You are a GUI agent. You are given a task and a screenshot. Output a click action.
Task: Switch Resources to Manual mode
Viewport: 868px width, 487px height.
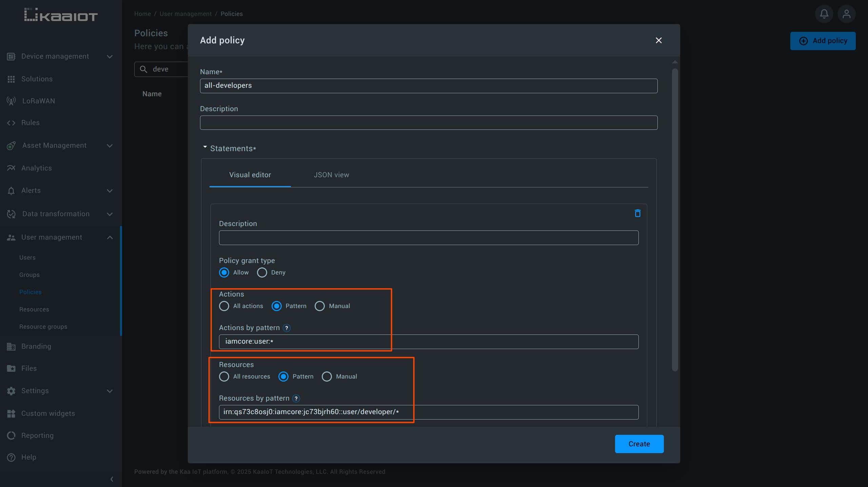pyautogui.click(x=327, y=377)
